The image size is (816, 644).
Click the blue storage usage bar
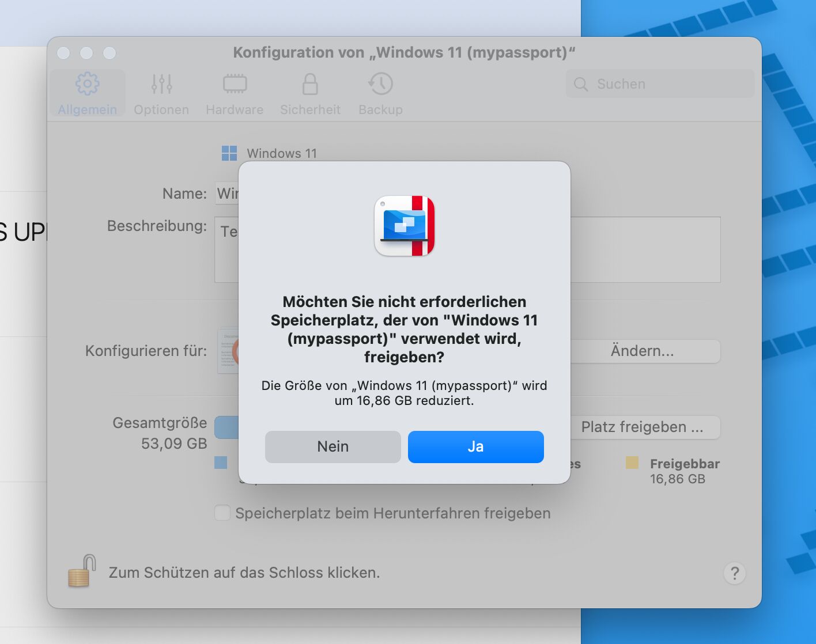226,427
